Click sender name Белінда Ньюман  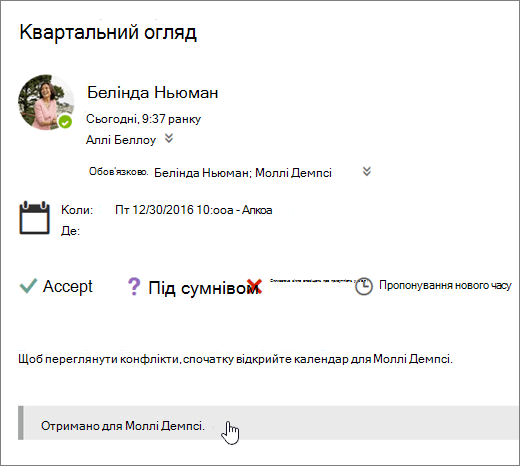point(153,92)
